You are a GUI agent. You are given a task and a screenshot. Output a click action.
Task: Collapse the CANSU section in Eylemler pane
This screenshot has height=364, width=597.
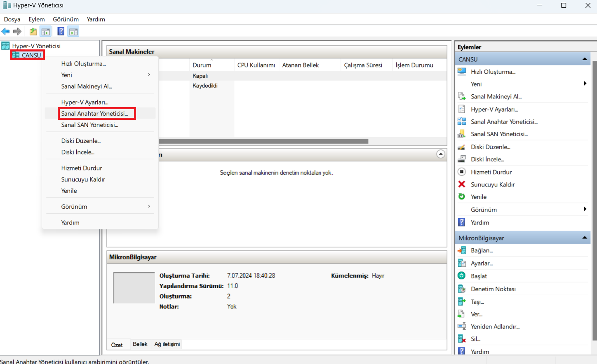coord(585,59)
